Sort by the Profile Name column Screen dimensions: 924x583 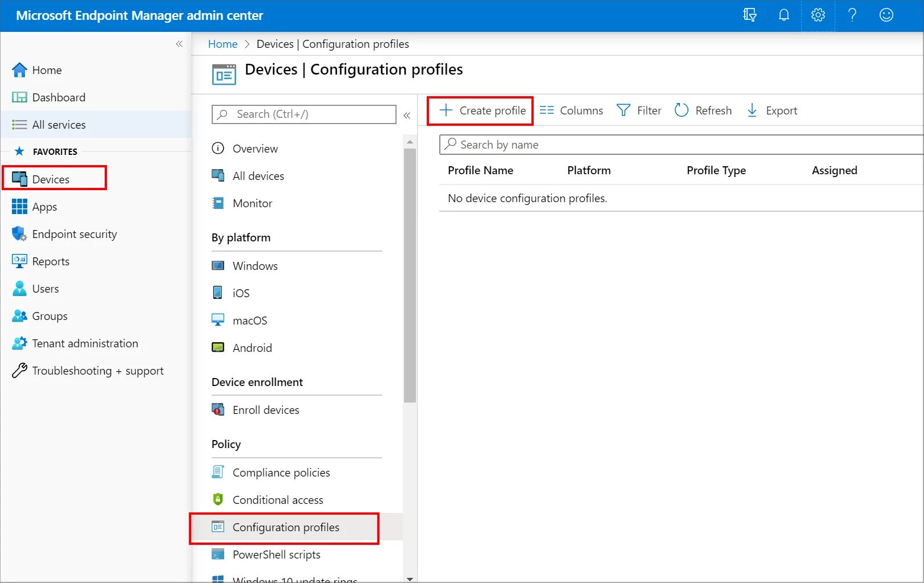pyautogui.click(x=480, y=170)
